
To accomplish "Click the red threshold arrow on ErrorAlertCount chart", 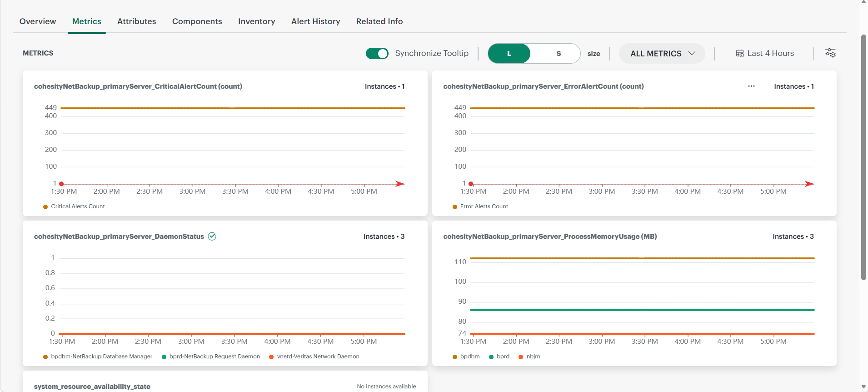I will click(x=809, y=184).
